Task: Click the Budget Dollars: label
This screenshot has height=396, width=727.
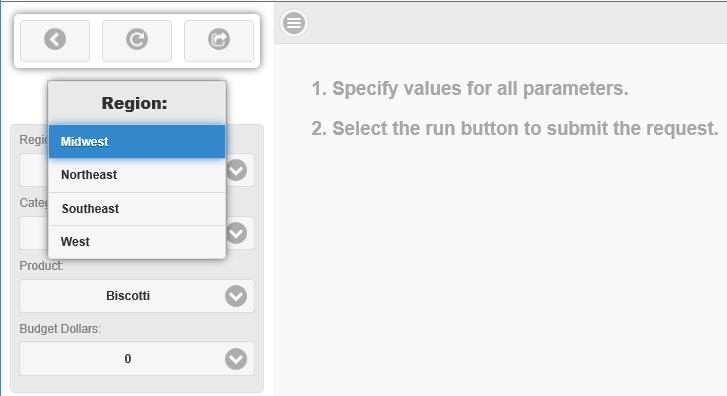Action: tap(60, 329)
